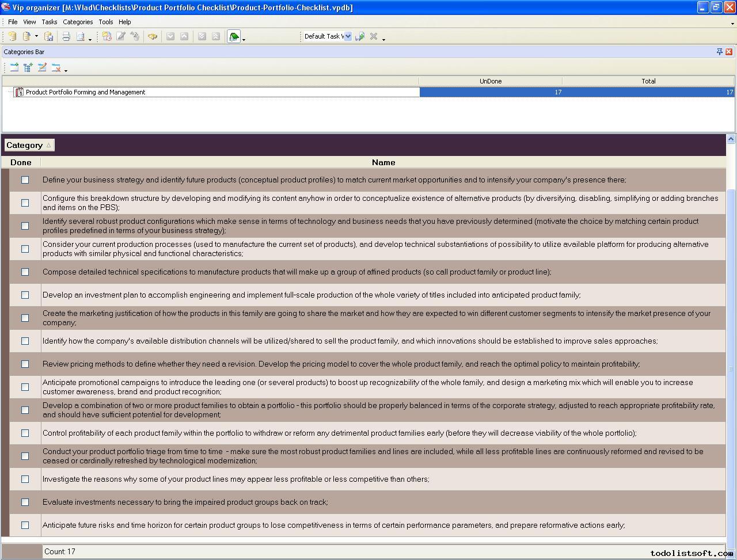Click the Find binoculars icon
737x560 pixels.
coord(153,36)
